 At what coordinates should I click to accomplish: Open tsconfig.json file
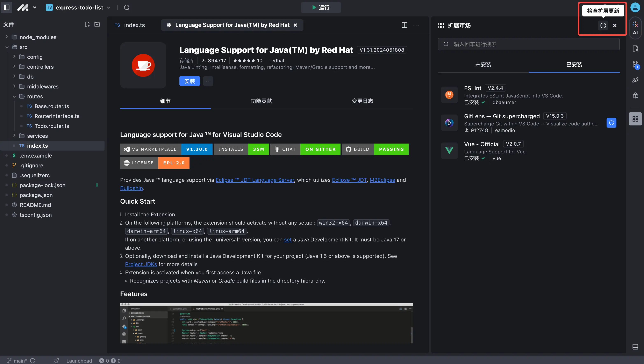[x=52, y=215]
